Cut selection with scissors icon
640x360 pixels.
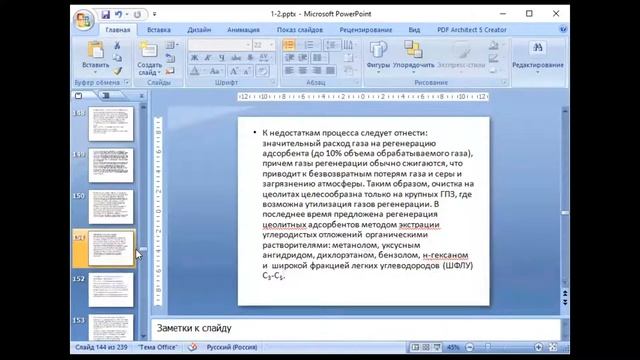coord(118,45)
